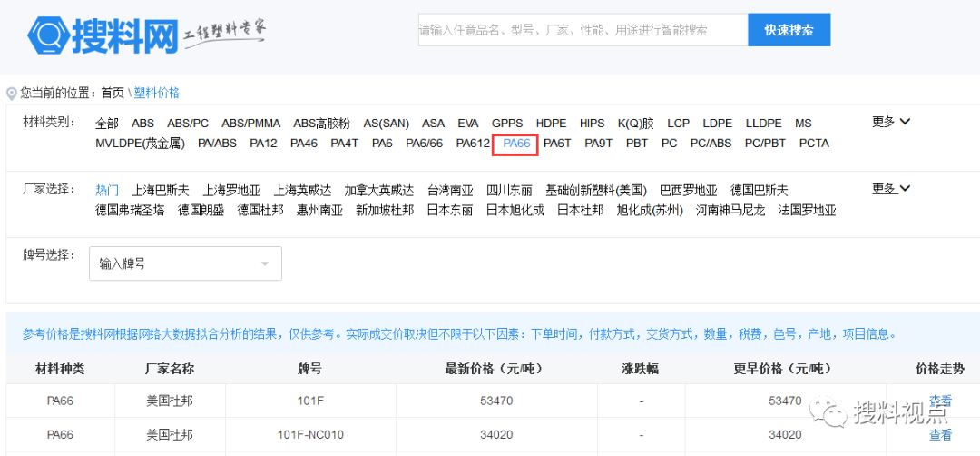Filter by manufacturer 巴西罗地亚
Viewport: 980px width, 456px height.
[689, 190]
